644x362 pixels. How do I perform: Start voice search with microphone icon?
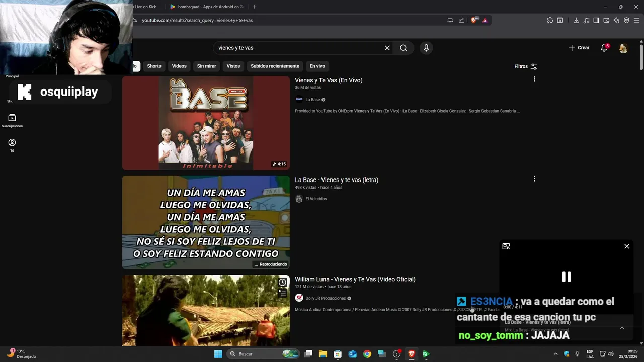(x=426, y=48)
